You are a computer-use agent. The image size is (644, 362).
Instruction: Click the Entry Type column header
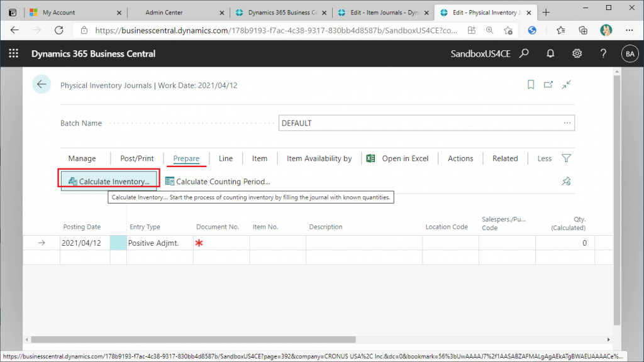tap(145, 226)
